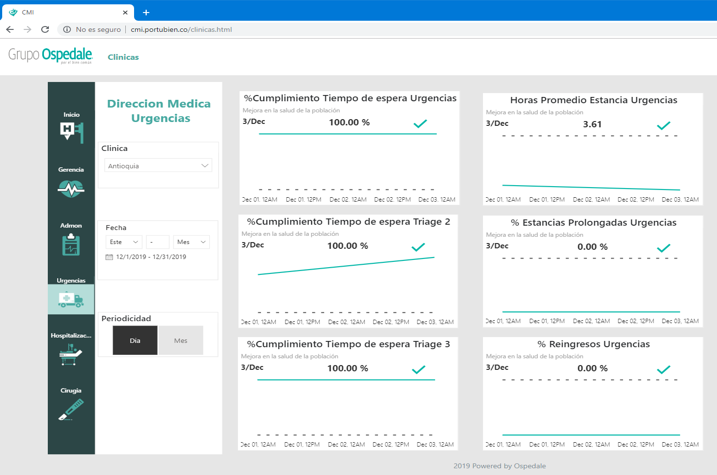Click the Horas Promedio Estancia Urgencias chart
Viewport: 717px width, 475px height.
coord(592,150)
